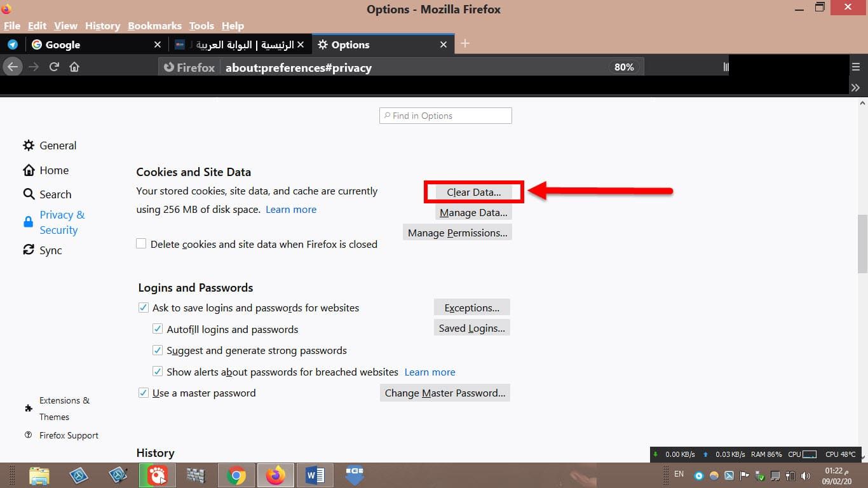Screen dimensions: 868x488
Task: Open the Edit menu
Action: (x=37, y=25)
